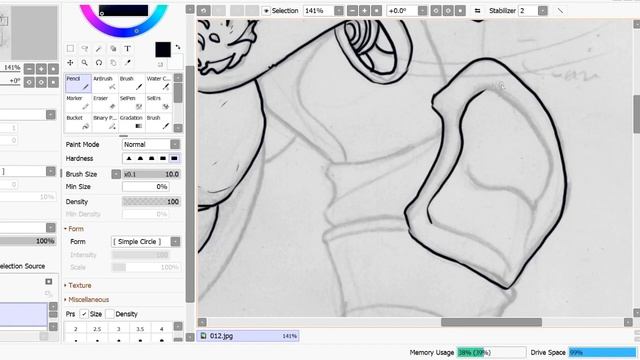Adjust the Brush Size slider

pos(151,174)
